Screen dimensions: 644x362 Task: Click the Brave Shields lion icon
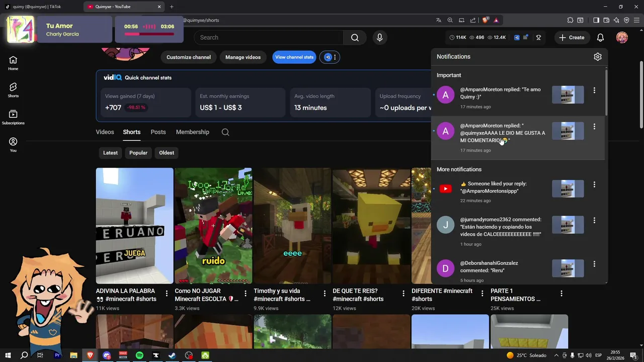[485, 20]
